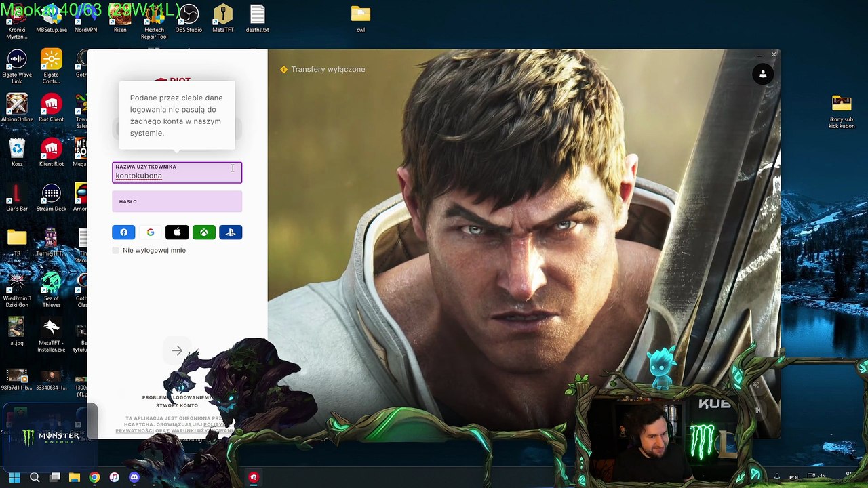Click the 'Transfery wyłączone' notice
Screen dimensions: 868x488
point(323,69)
